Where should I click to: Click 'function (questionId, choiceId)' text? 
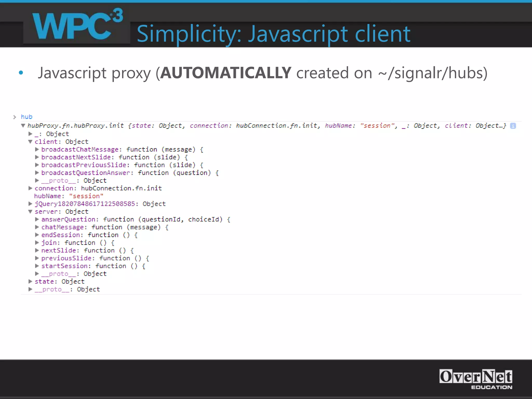pos(163,220)
